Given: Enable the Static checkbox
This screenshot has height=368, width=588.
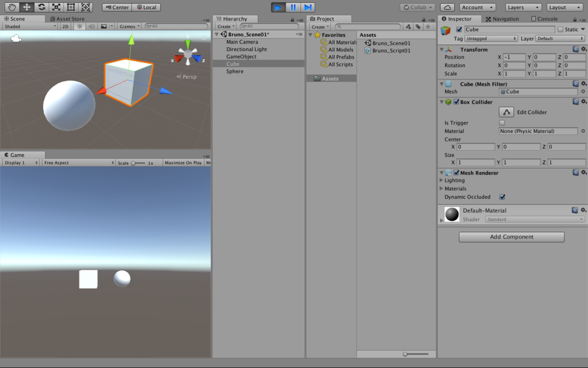Looking at the screenshot, I should click(560, 29).
